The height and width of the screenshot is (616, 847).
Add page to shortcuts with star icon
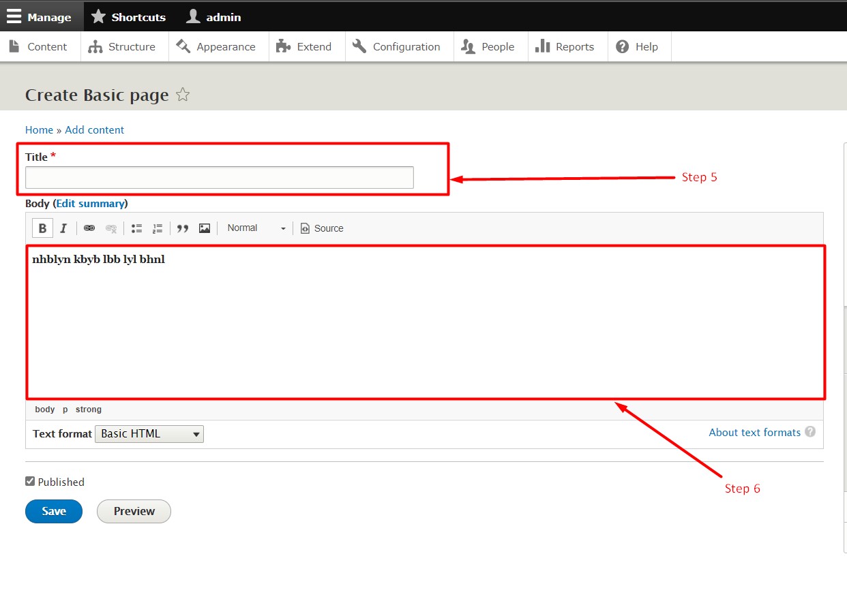click(183, 95)
